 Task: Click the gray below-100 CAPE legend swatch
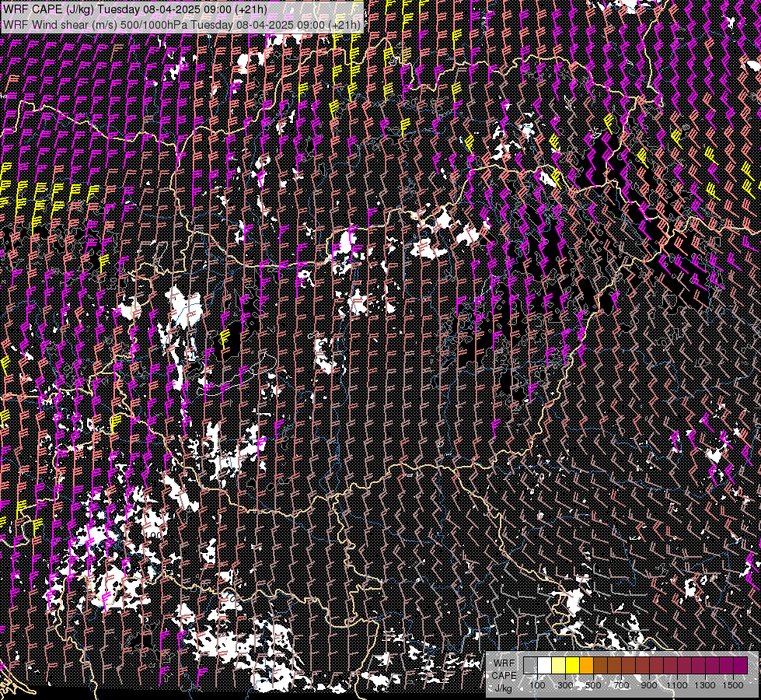[x=530, y=666]
